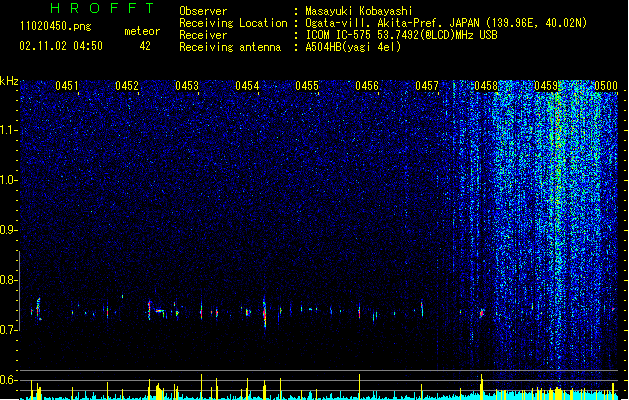Click the 0457 time marker
Image resolution: width=629 pixels, height=400 pixels.
tap(427, 86)
